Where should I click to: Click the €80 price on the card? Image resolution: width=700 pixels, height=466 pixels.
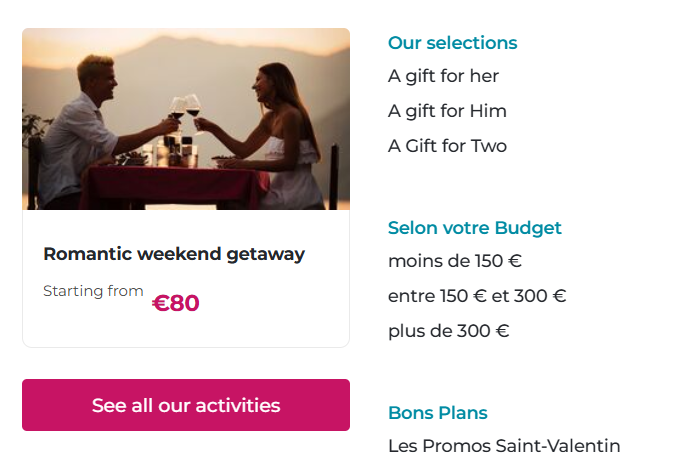[176, 303]
